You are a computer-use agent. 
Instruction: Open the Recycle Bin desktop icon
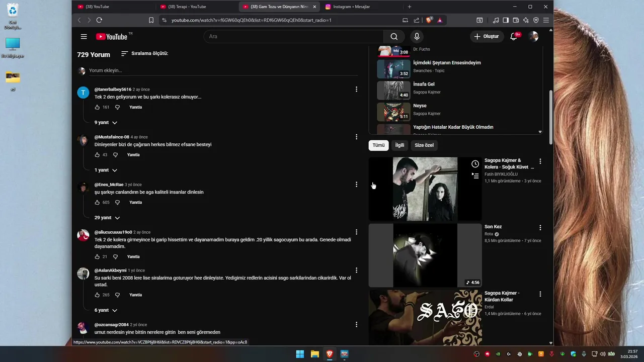click(13, 16)
